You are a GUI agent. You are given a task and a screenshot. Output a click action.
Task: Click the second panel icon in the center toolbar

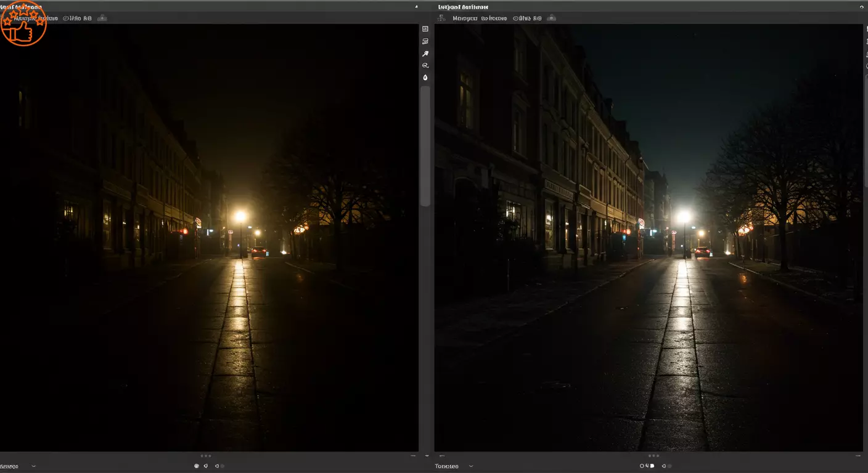coord(425,41)
